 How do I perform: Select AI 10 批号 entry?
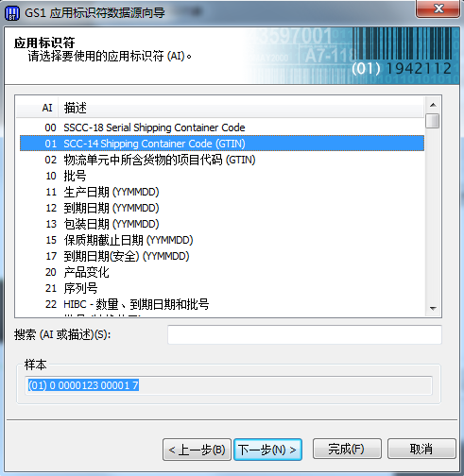pos(222,176)
